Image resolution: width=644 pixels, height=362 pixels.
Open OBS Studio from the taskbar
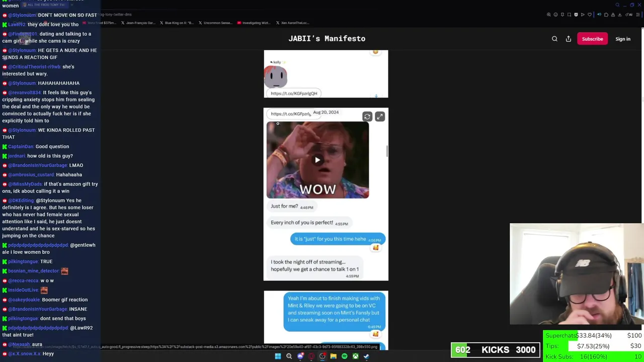(x=323, y=356)
